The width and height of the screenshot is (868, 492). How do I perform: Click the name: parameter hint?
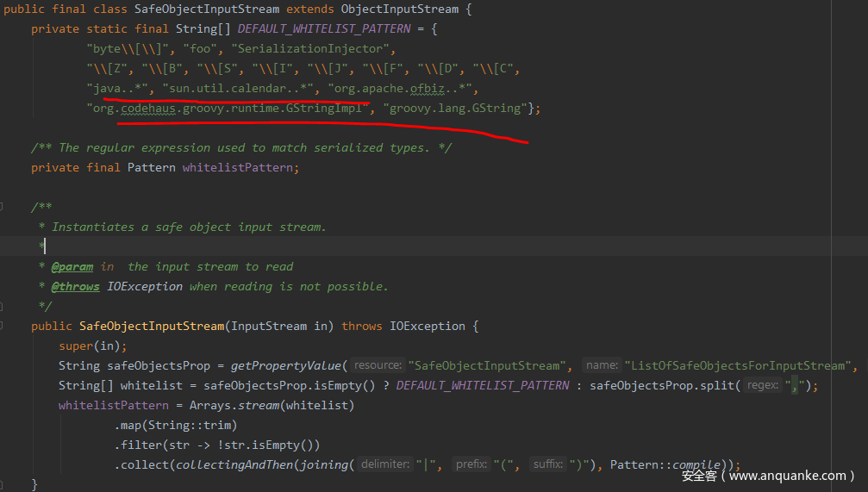click(x=602, y=365)
